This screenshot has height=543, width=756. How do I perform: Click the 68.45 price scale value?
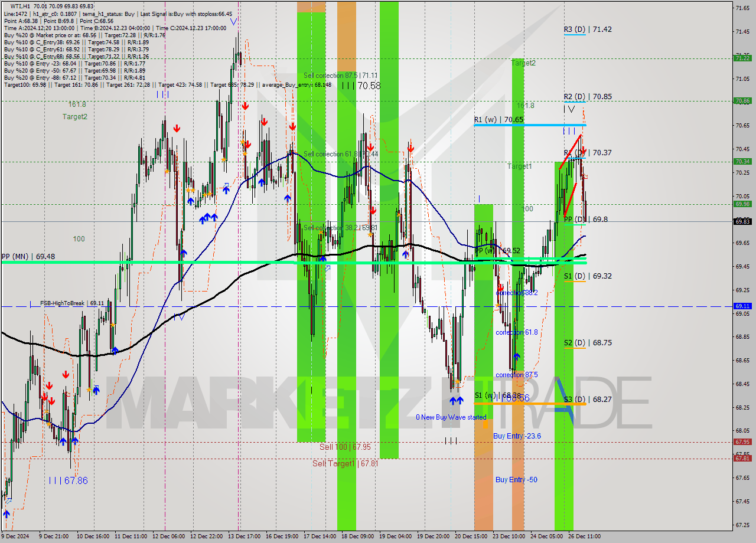[x=743, y=384]
